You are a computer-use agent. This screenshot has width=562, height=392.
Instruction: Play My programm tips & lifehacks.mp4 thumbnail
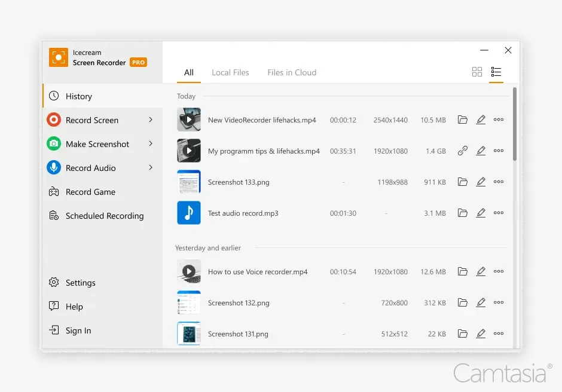(x=189, y=151)
